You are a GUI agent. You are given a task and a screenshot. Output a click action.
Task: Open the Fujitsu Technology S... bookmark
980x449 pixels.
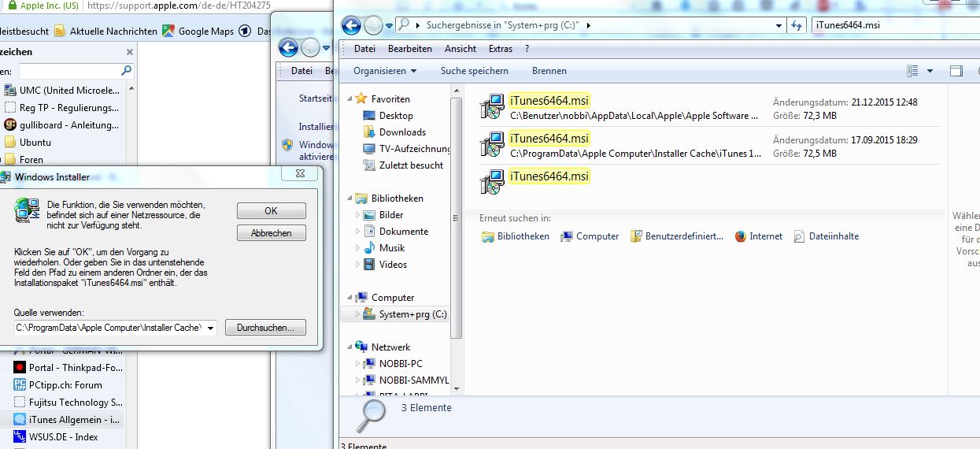click(68, 403)
